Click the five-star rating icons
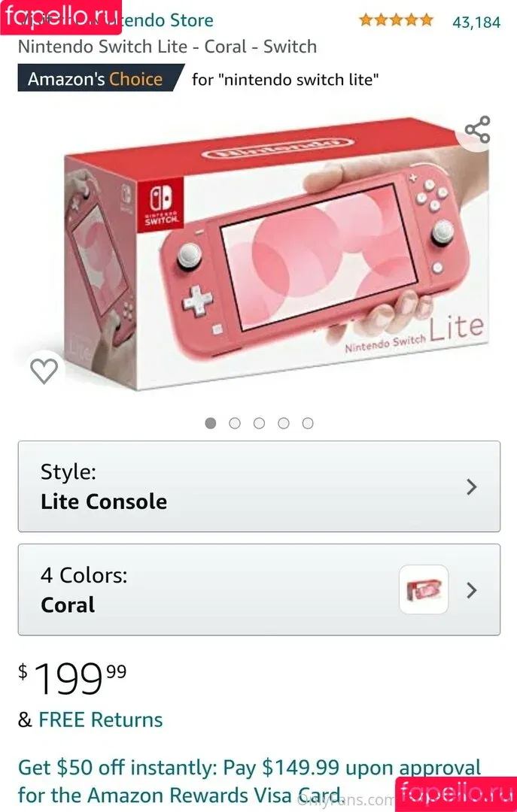This screenshot has width=517, height=812. coord(396,20)
